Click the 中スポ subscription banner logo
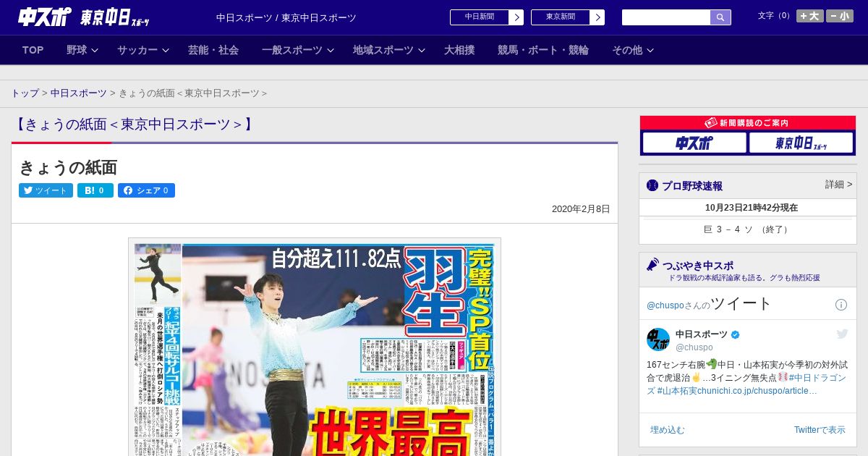Screen dimensions: 868x456 pos(694,143)
